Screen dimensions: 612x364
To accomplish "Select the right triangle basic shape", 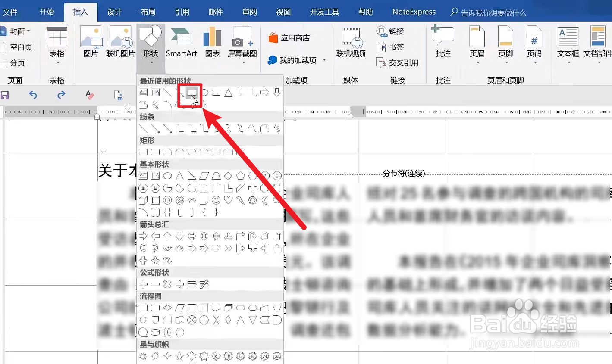I will tap(192, 176).
